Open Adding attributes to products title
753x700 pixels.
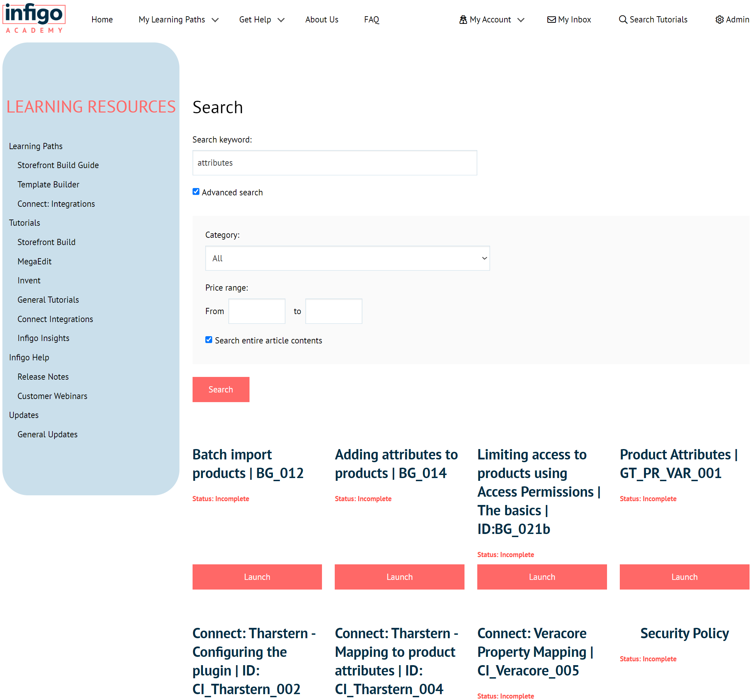[x=396, y=464]
